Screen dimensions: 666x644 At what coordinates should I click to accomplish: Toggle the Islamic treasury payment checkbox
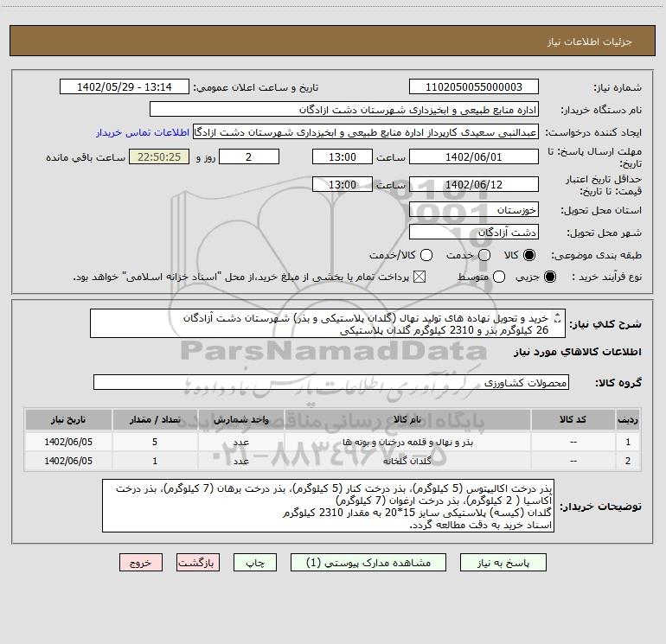pos(421,277)
